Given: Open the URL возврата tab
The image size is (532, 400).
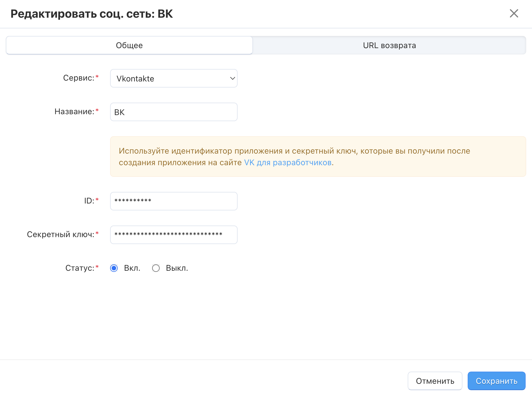Looking at the screenshot, I should point(389,46).
